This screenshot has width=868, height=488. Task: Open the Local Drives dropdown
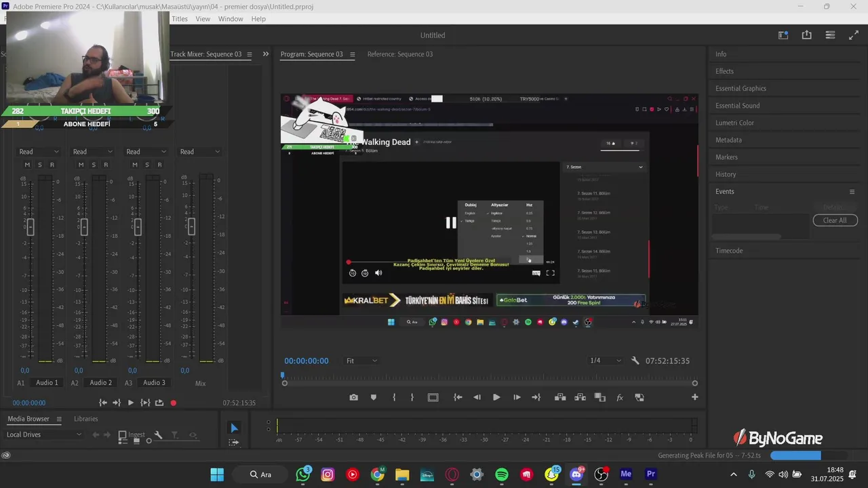coord(44,434)
